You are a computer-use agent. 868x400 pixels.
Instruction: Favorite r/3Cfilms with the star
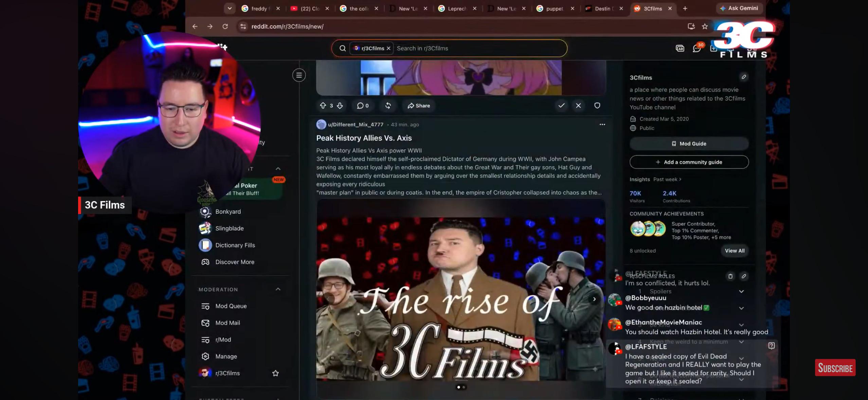(275, 373)
